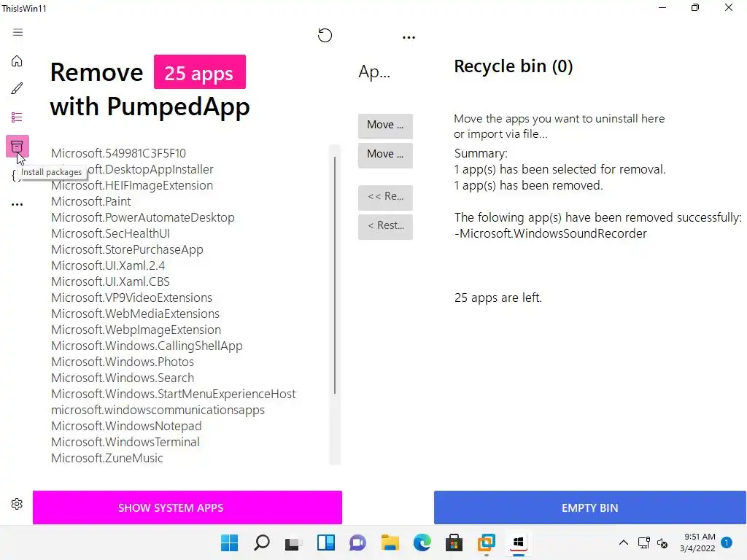Select Microsoft.HEIFImageExtension entry
The width and height of the screenshot is (747, 560).
132,185
